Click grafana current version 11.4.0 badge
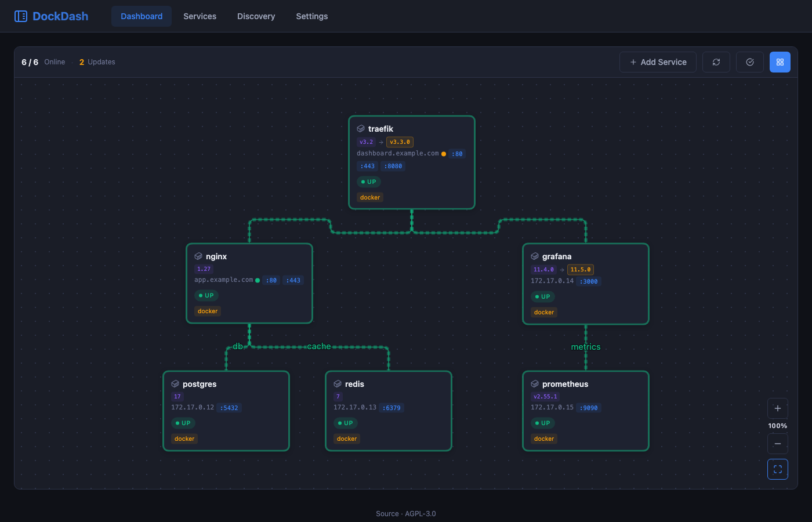812x522 pixels. pos(543,270)
